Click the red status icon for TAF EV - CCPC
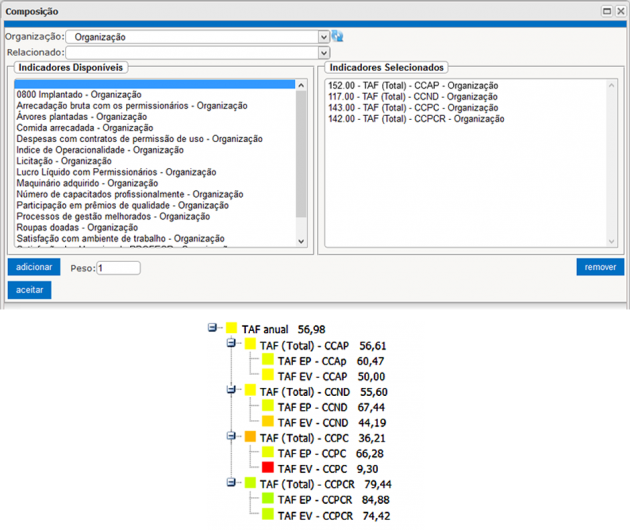The width and height of the screenshot is (630, 530). click(267, 467)
